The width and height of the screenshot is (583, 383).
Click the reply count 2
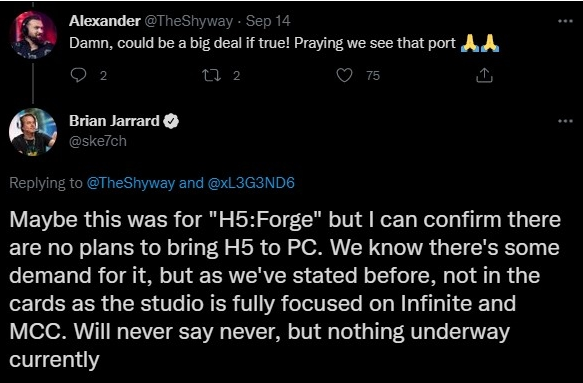(x=103, y=76)
